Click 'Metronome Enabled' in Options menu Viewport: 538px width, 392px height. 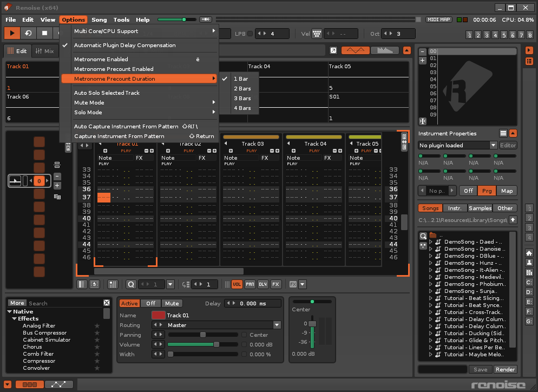[x=101, y=60]
